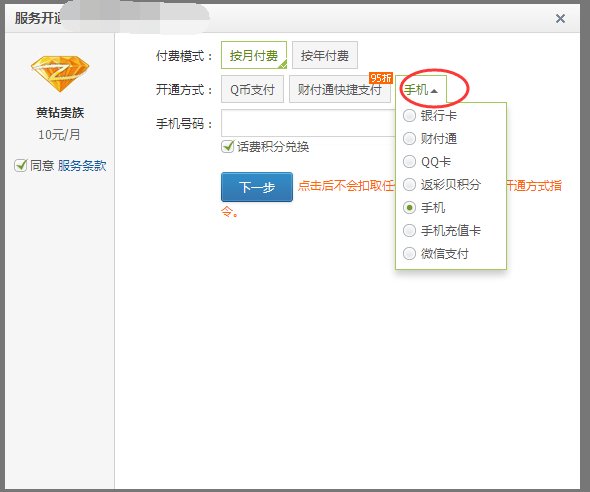Select 按月付费 payment mode

click(254, 55)
